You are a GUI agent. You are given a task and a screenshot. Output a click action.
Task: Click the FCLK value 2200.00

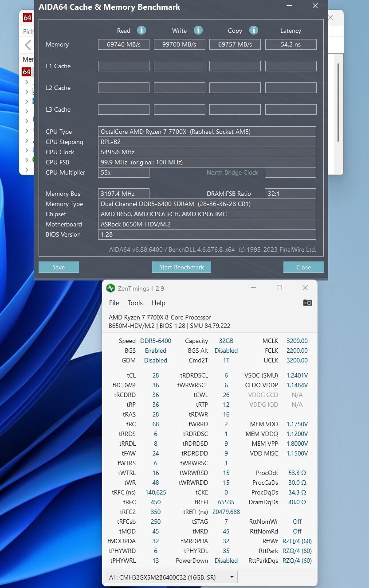(297, 350)
